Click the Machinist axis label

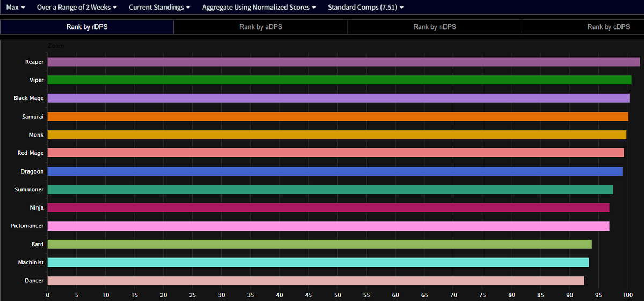click(31, 263)
